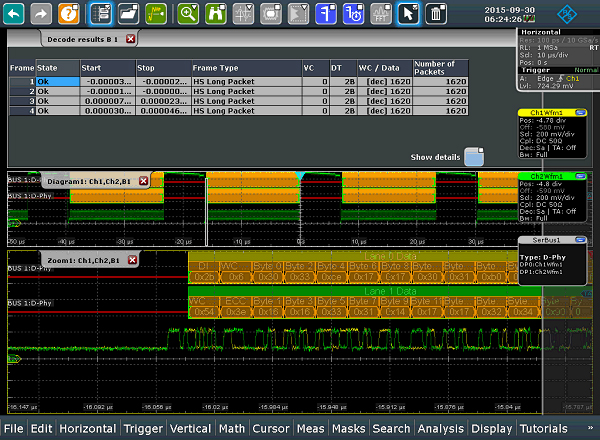Close the Zoom1: Ch1,Ch2,B1 tab
The image size is (600, 440).
tap(132, 260)
